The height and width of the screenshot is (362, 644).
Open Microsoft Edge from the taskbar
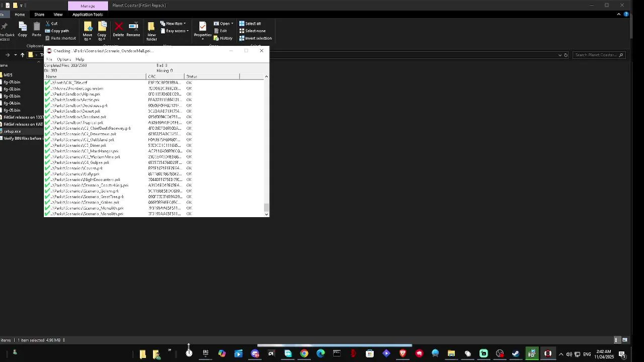pos(320,353)
